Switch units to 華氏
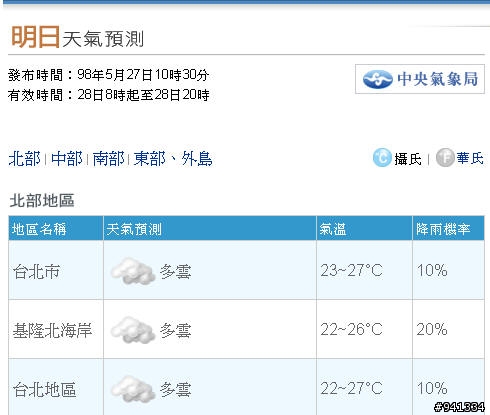This screenshot has height=415, width=490. [x=470, y=158]
